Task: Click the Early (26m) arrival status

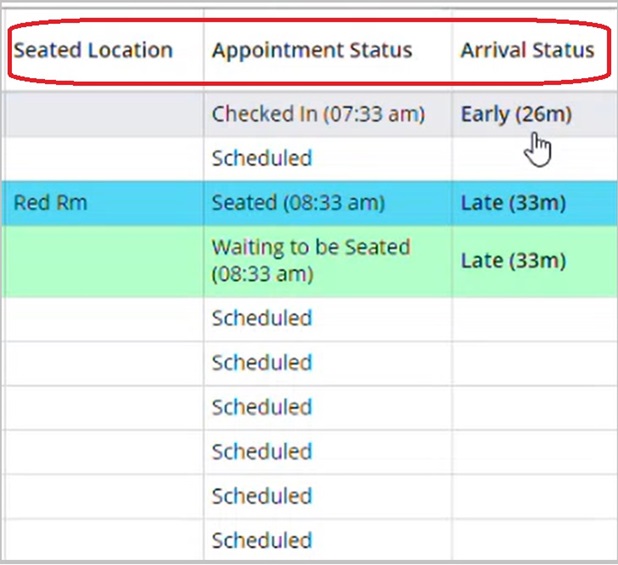Action: (516, 114)
